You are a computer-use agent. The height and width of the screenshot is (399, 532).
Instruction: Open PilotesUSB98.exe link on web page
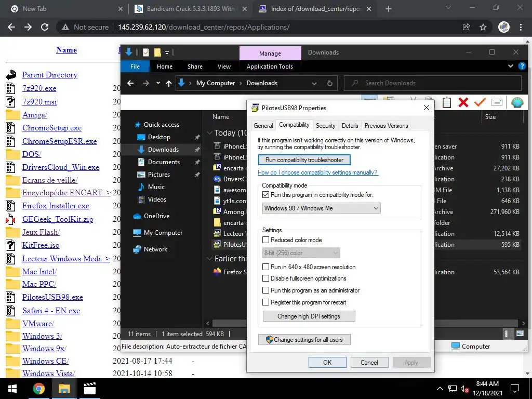point(52,297)
